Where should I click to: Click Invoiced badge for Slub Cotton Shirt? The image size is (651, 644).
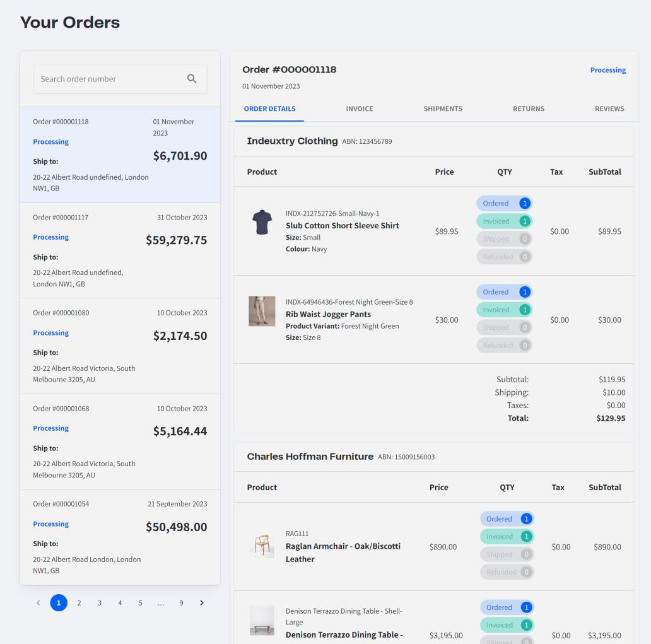pos(504,221)
